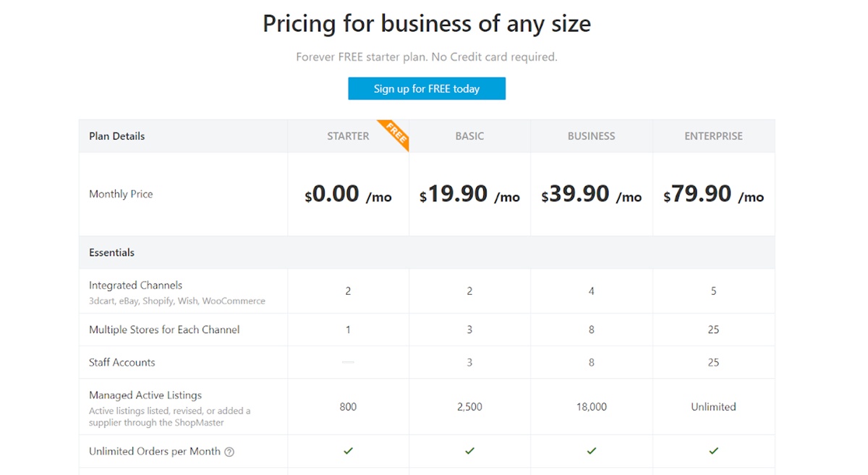Click the Business plan's unlimited orders checkmark

tap(591, 451)
